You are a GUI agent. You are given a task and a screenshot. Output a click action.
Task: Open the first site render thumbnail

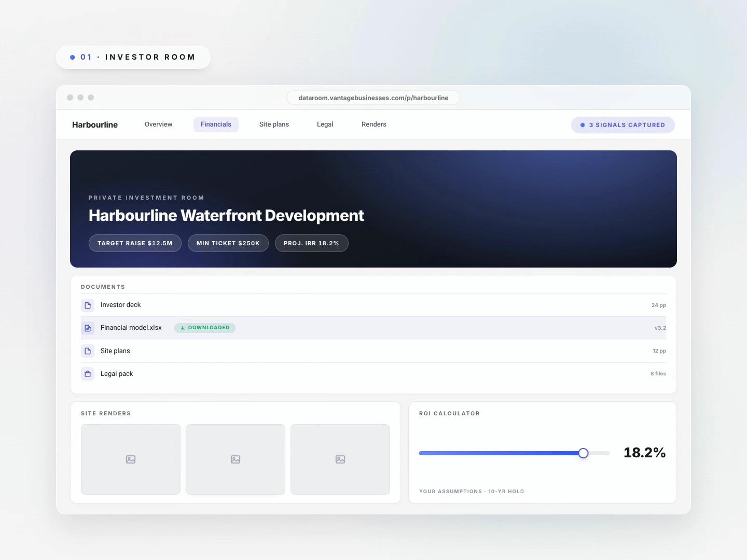click(131, 459)
